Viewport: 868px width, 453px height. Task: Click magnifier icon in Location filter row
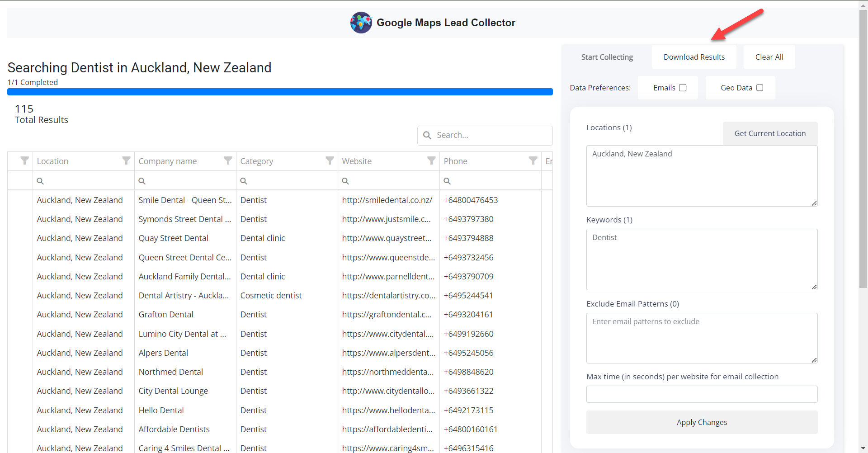(x=40, y=181)
